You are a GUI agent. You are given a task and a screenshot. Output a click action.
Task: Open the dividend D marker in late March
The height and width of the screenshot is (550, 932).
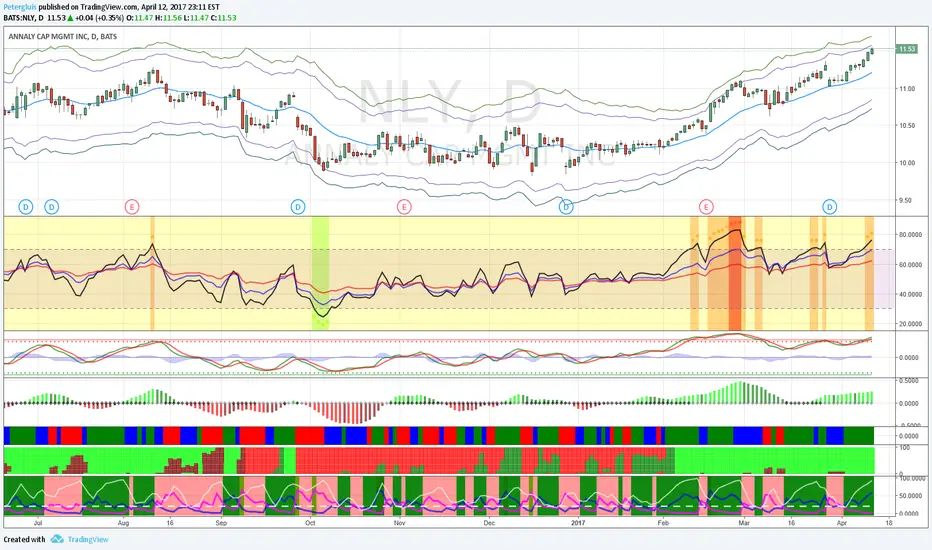(830, 207)
